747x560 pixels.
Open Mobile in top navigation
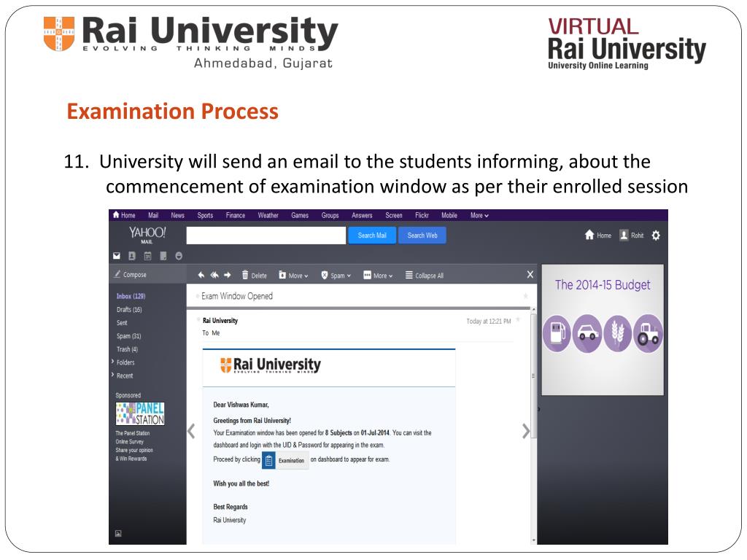point(449,215)
